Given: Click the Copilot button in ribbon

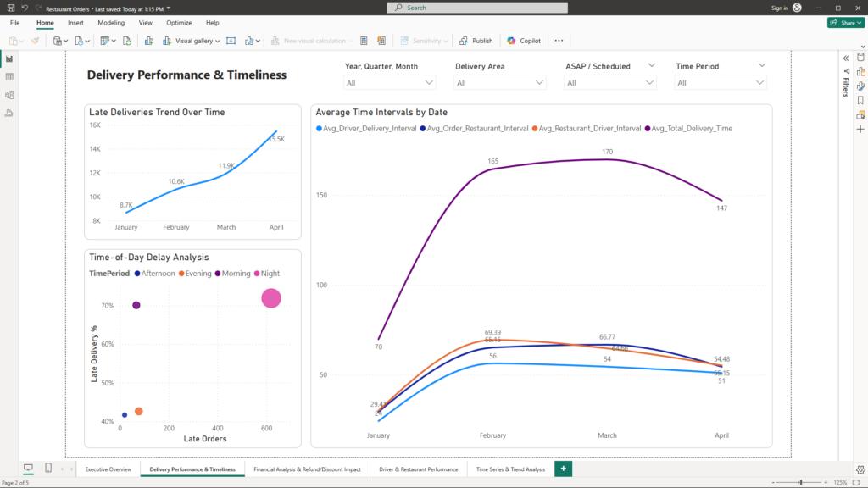Looking at the screenshot, I should click(524, 41).
